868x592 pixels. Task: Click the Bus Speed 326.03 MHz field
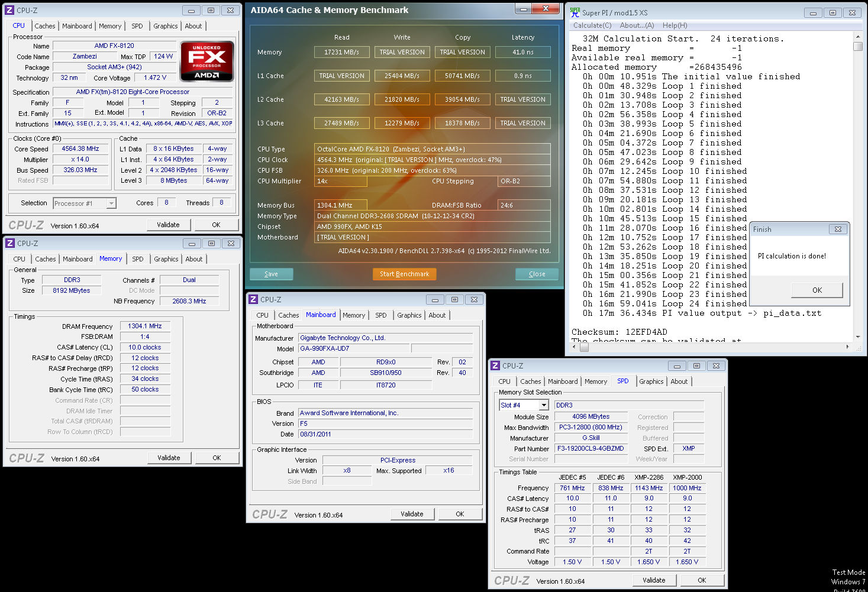click(80, 170)
